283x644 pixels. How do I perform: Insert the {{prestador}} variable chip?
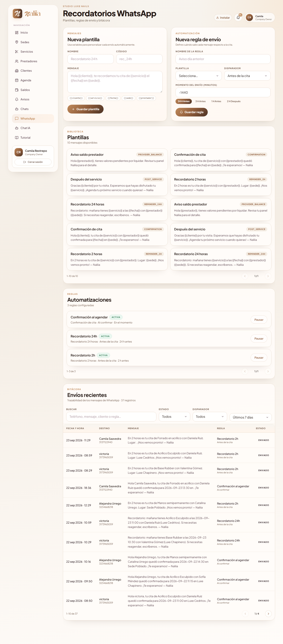point(146,98)
